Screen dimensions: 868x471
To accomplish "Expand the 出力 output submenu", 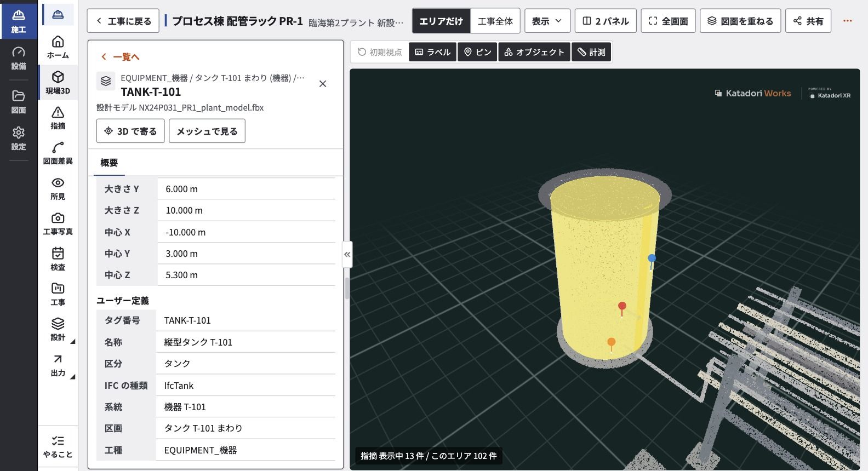I will [58, 365].
